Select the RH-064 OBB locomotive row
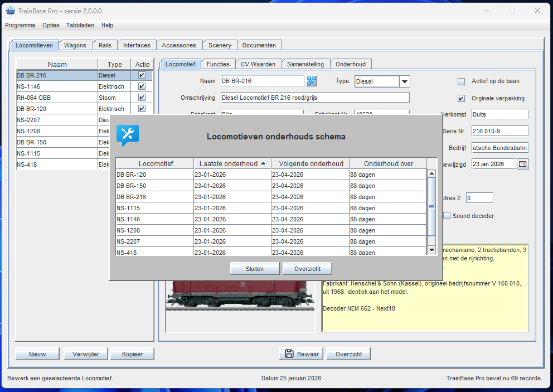 click(x=56, y=97)
